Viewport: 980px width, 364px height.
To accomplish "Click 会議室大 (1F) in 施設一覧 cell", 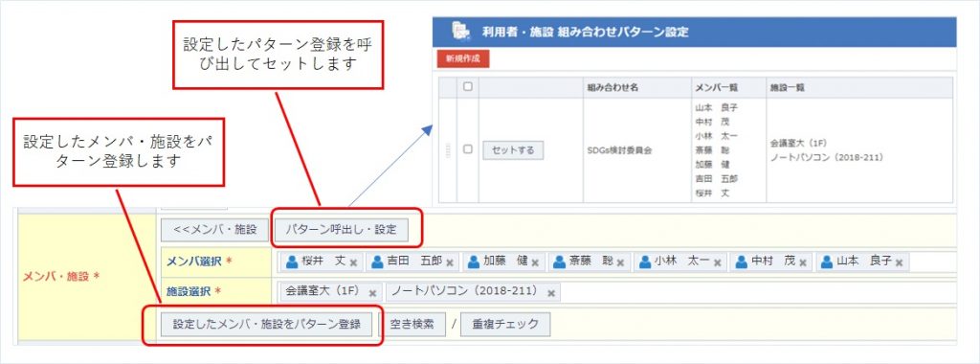I will click(799, 143).
